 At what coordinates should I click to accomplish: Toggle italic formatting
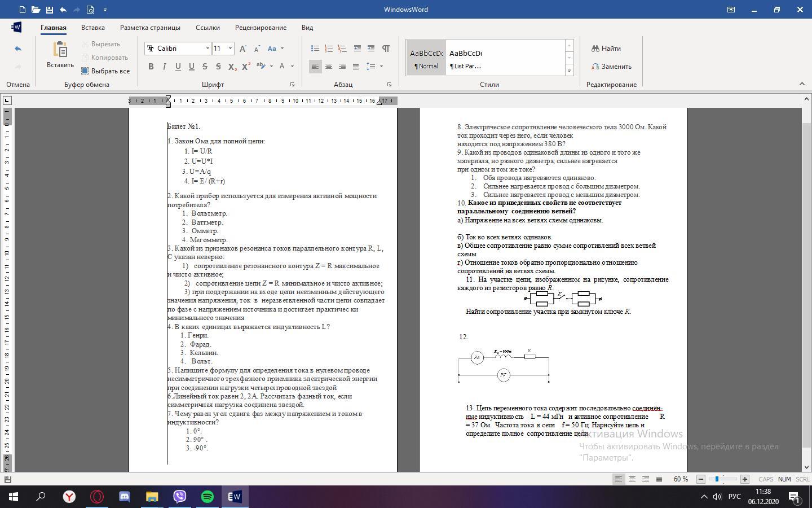164,67
